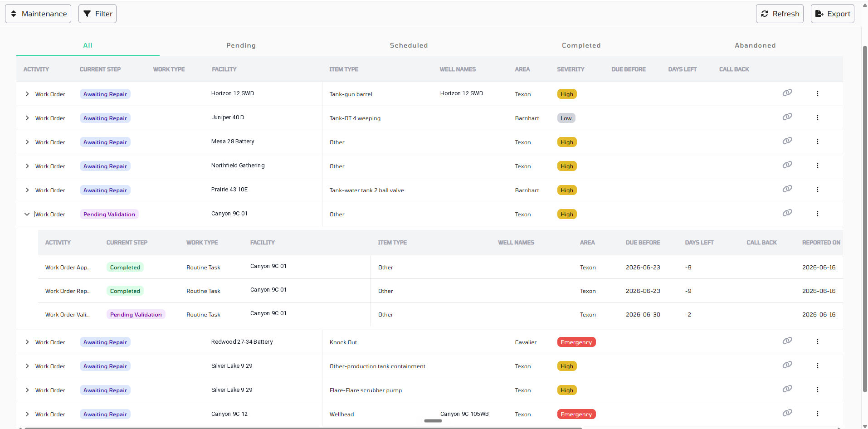The width and height of the screenshot is (868, 429).
Task: Open link icon for Flare scrubber pump row
Action: point(787,389)
